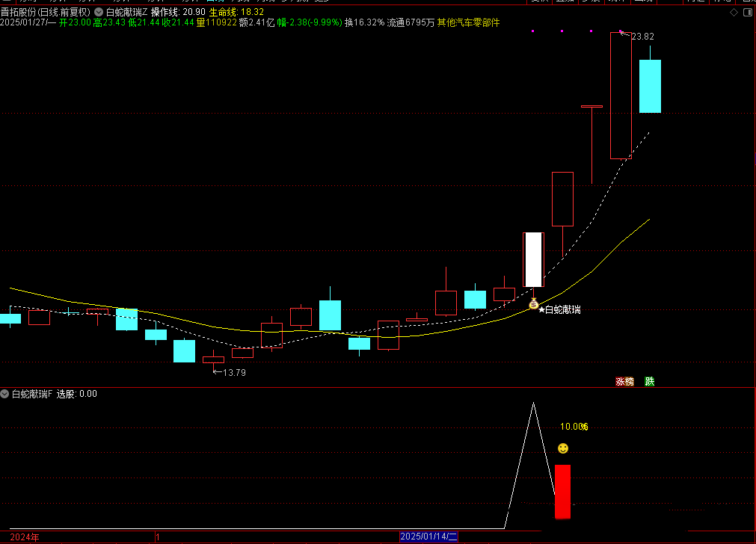Click the 10.00% label above the red bar
The image size is (756, 544).
click(574, 427)
